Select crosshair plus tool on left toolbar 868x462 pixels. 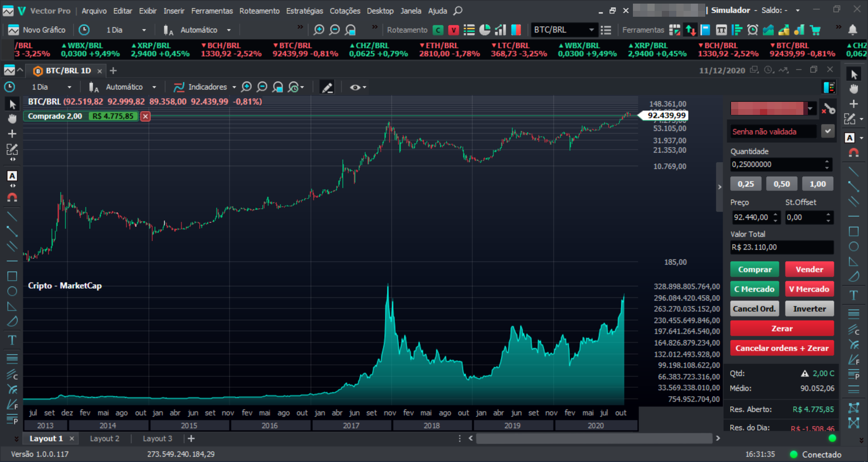click(12, 133)
